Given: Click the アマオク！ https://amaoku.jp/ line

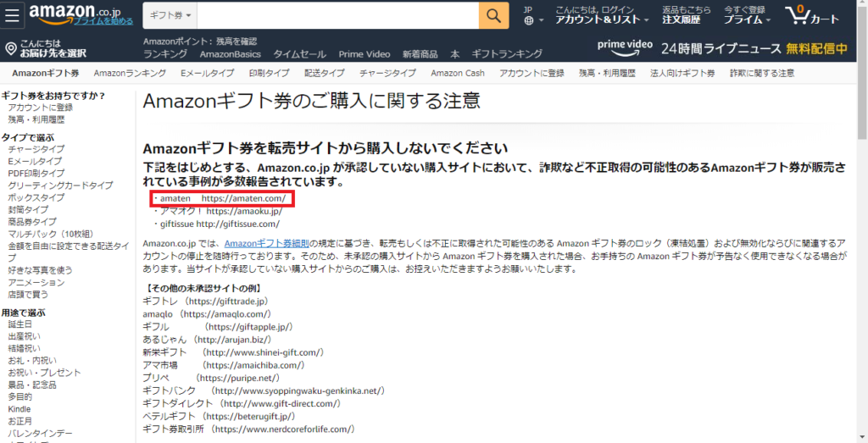Looking at the screenshot, I should [218, 211].
